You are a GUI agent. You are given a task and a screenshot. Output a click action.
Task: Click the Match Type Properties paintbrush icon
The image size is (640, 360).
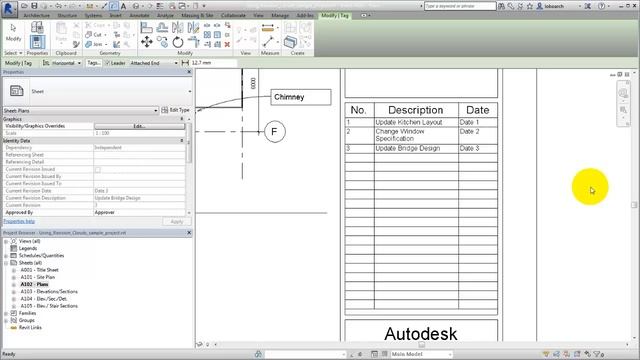[x=76, y=44]
